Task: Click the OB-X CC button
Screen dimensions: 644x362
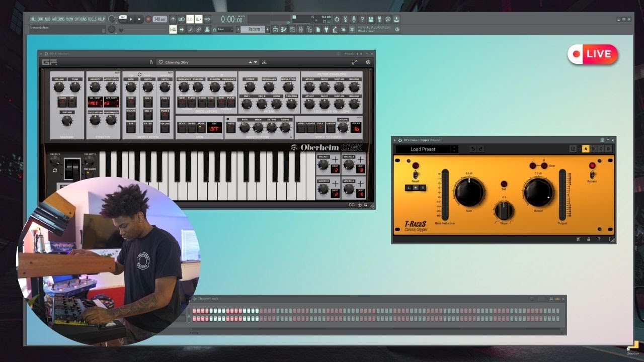Action: (352, 205)
